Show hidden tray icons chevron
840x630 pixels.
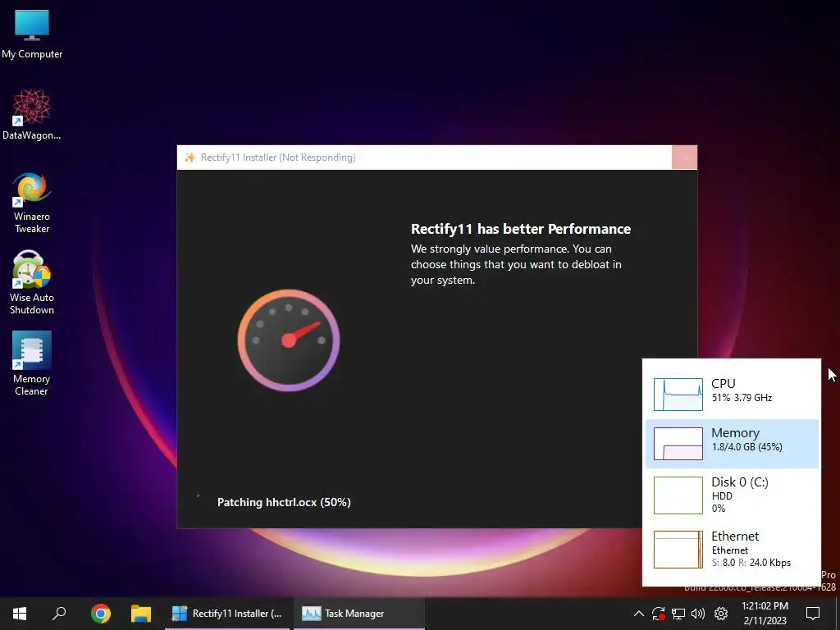click(638, 614)
